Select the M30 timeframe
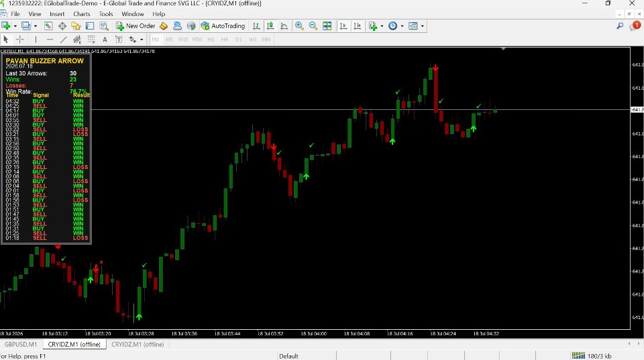The width and height of the screenshot is (644, 360). pyautogui.click(x=197, y=40)
